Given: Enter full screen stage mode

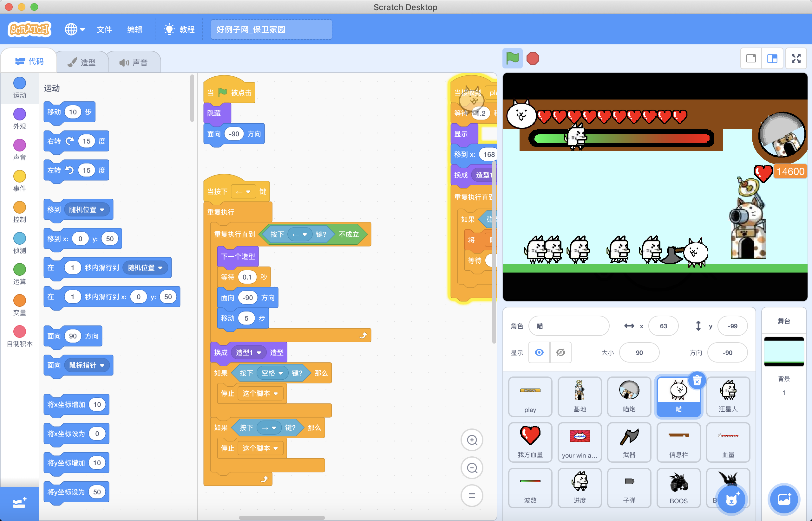Looking at the screenshot, I should tap(796, 59).
